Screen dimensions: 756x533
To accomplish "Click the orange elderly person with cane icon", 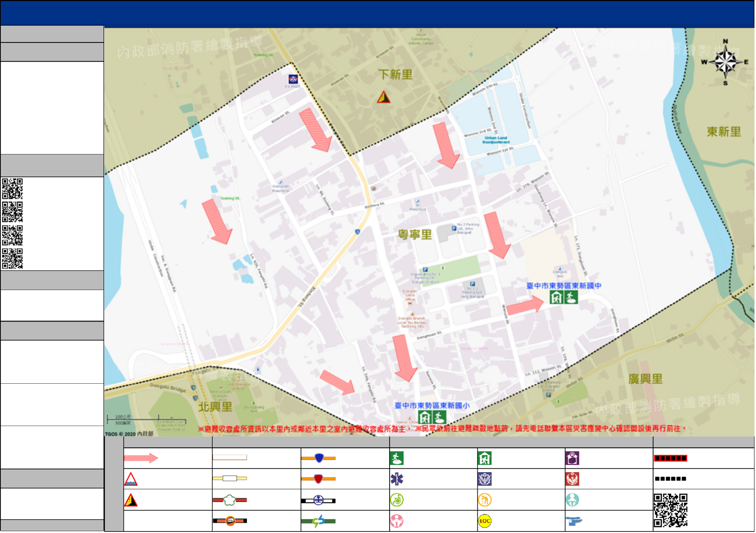I will coord(485,501).
